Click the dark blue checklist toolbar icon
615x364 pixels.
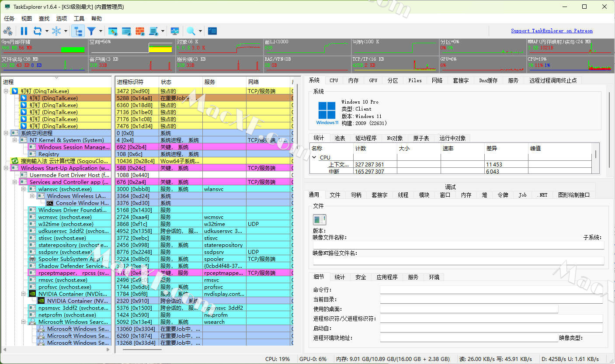[x=212, y=31]
